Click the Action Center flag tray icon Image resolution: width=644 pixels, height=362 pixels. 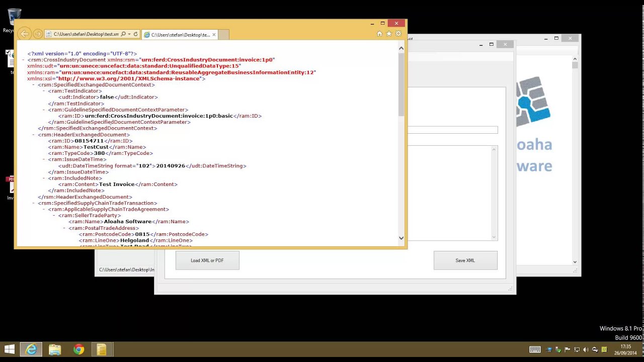(568, 349)
